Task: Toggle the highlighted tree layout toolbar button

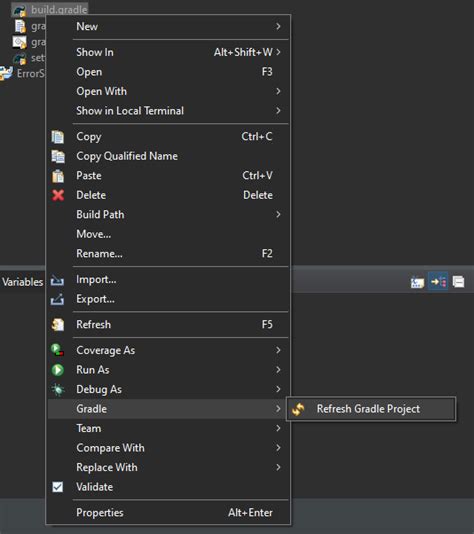Action: (x=438, y=282)
